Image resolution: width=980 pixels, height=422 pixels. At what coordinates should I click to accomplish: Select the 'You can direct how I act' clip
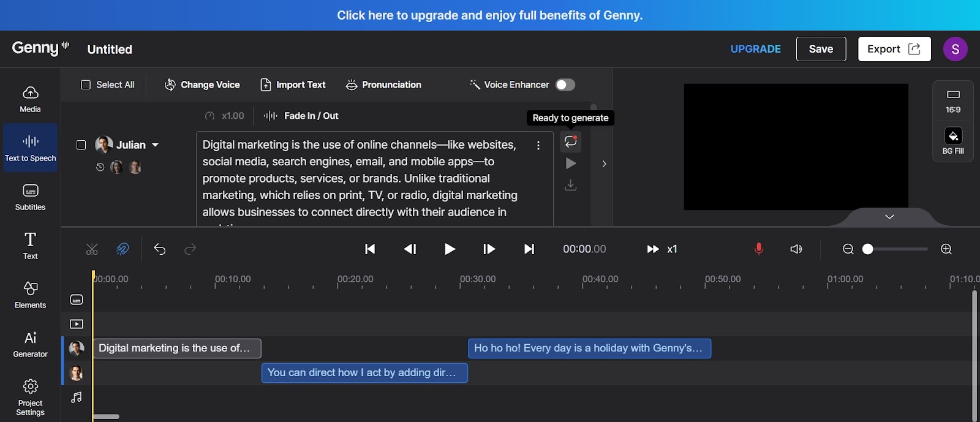pyautogui.click(x=364, y=373)
